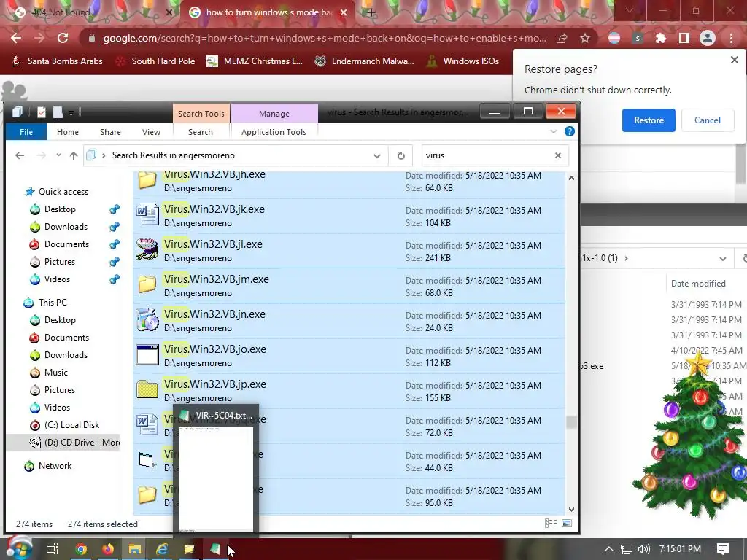Open Firefox from taskbar
This screenshot has width=747, height=560.
click(x=108, y=549)
